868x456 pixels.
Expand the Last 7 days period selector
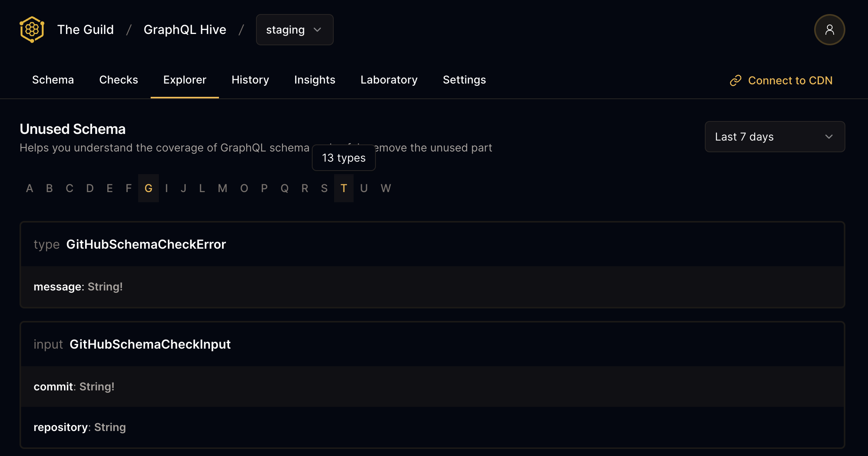click(x=775, y=137)
